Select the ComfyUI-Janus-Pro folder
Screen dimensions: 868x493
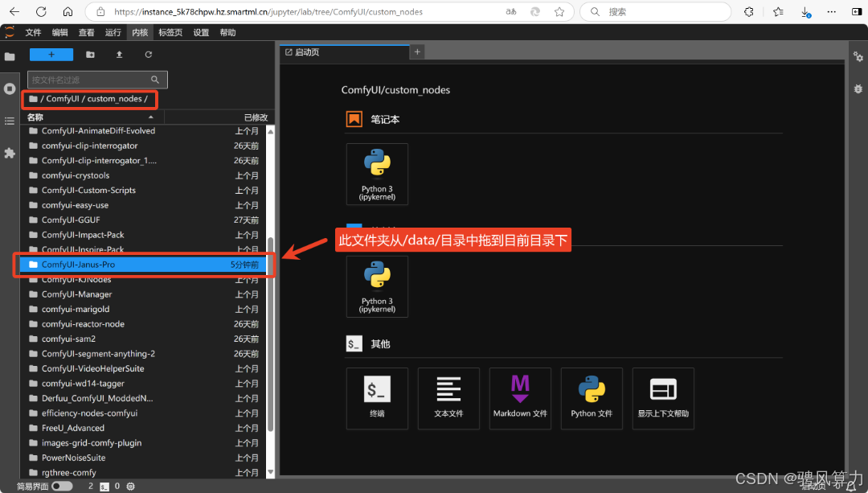click(143, 265)
